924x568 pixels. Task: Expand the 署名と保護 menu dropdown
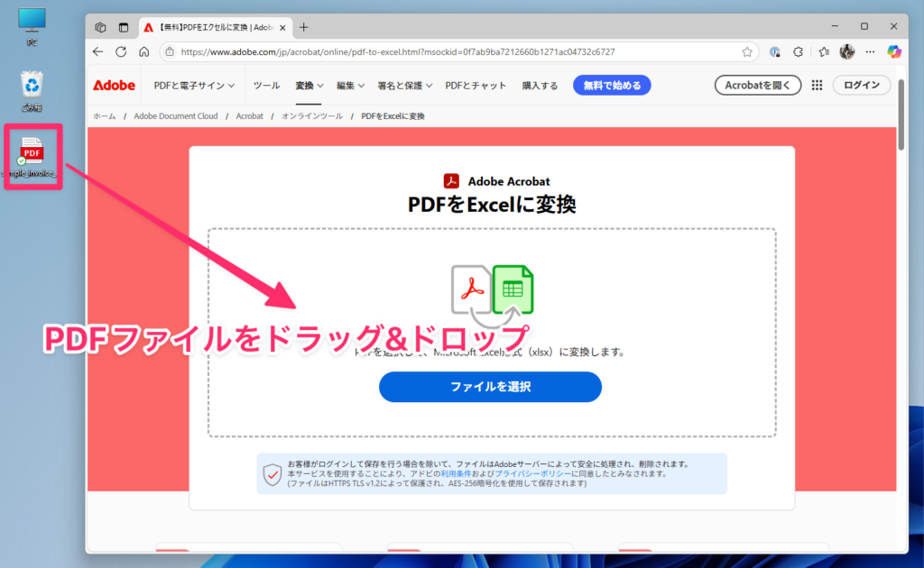[x=404, y=86]
